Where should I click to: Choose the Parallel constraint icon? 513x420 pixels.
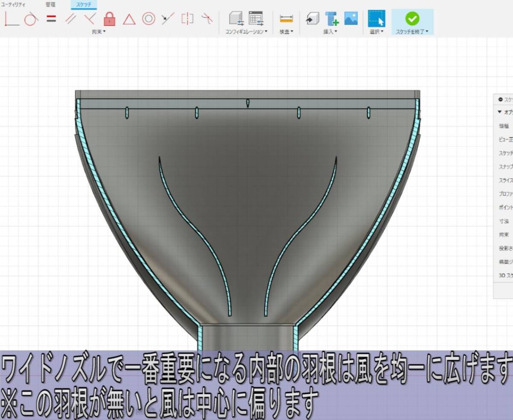71,19
